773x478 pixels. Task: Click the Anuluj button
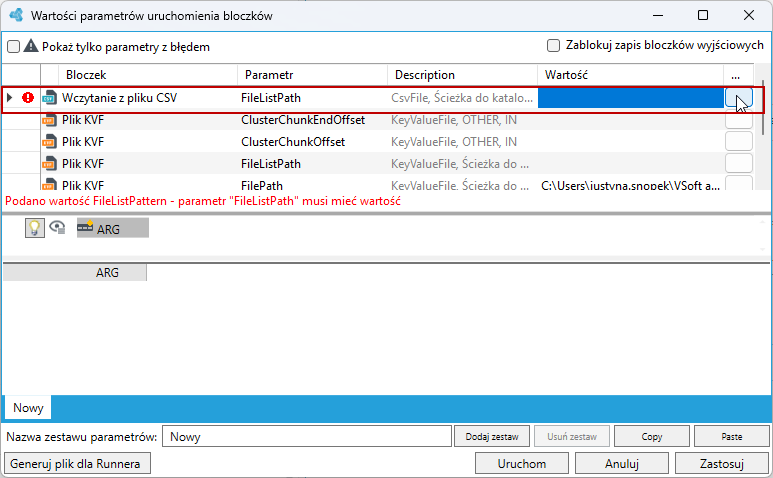coord(622,464)
